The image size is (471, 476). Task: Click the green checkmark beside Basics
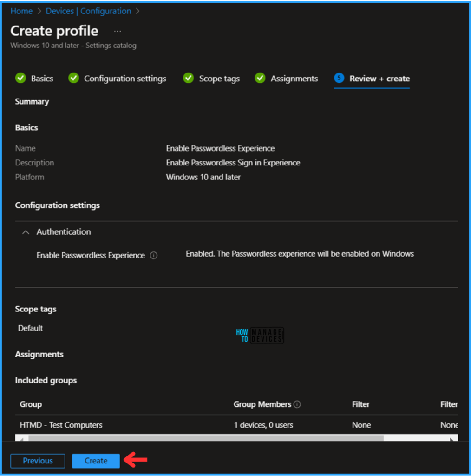tap(20, 78)
